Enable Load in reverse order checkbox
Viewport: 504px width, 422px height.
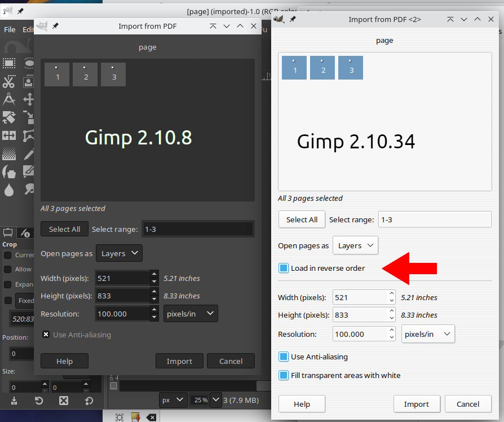(x=284, y=268)
